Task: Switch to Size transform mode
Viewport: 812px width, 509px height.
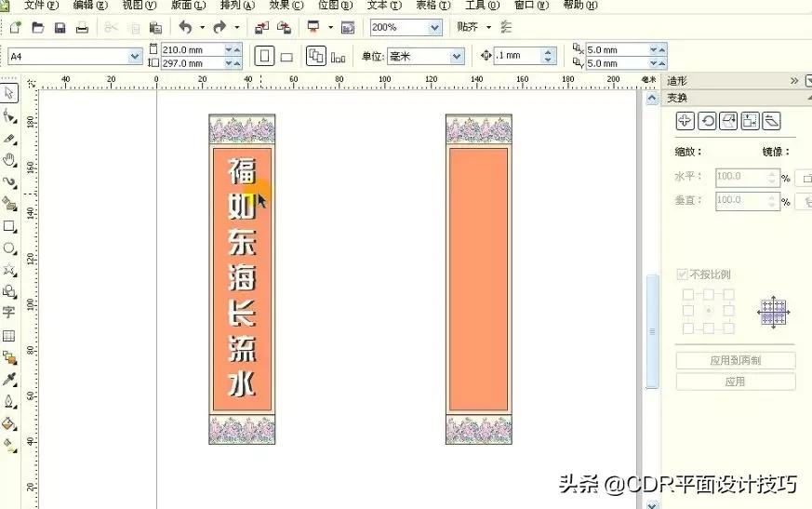Action: pos(750,121)
